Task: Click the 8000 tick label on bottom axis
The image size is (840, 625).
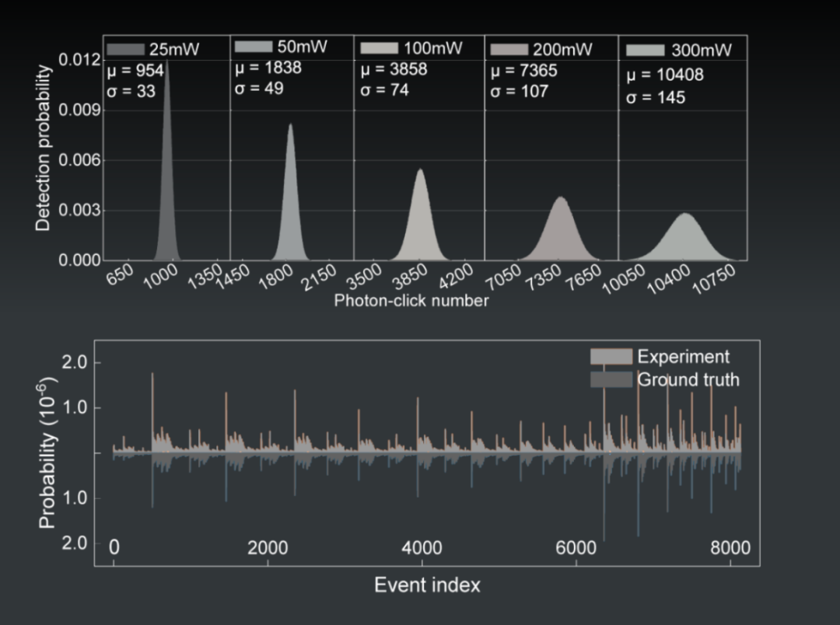Action: coord(730,548)
